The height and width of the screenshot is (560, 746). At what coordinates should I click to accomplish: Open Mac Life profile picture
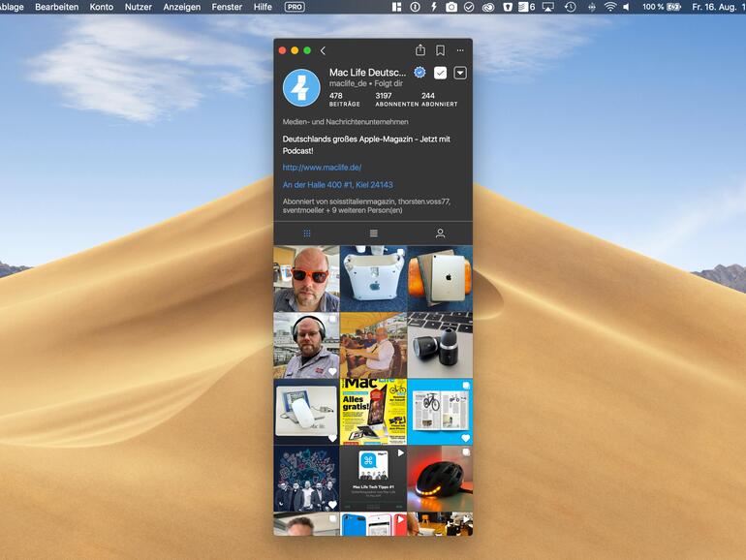tap(301, 87)
